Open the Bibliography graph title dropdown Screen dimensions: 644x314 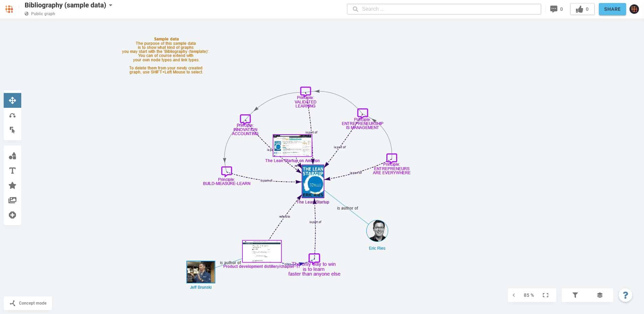pyautogui.click(x=111, y=5)
